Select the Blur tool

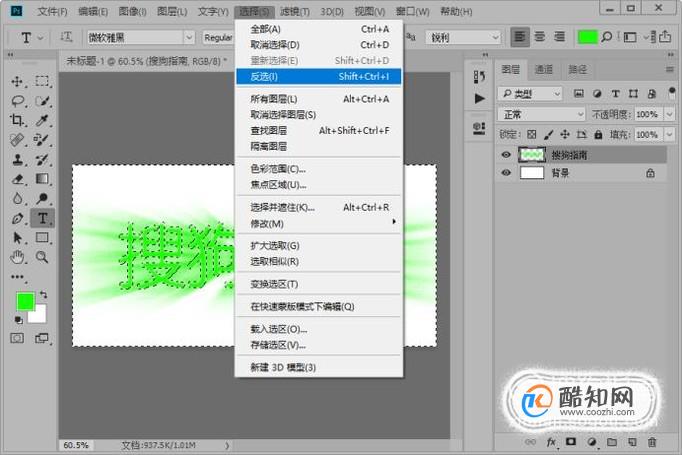pos(17,198)
